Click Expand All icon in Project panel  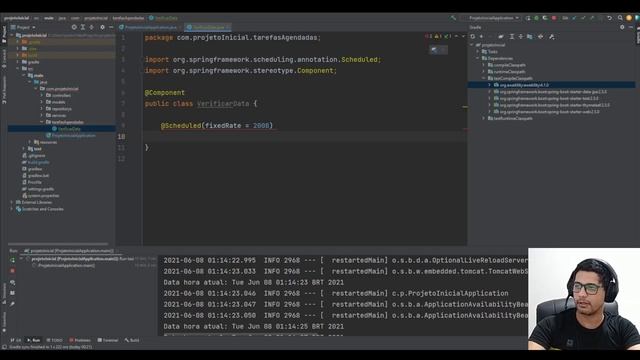pyautogui.click(x=82, y=27)
